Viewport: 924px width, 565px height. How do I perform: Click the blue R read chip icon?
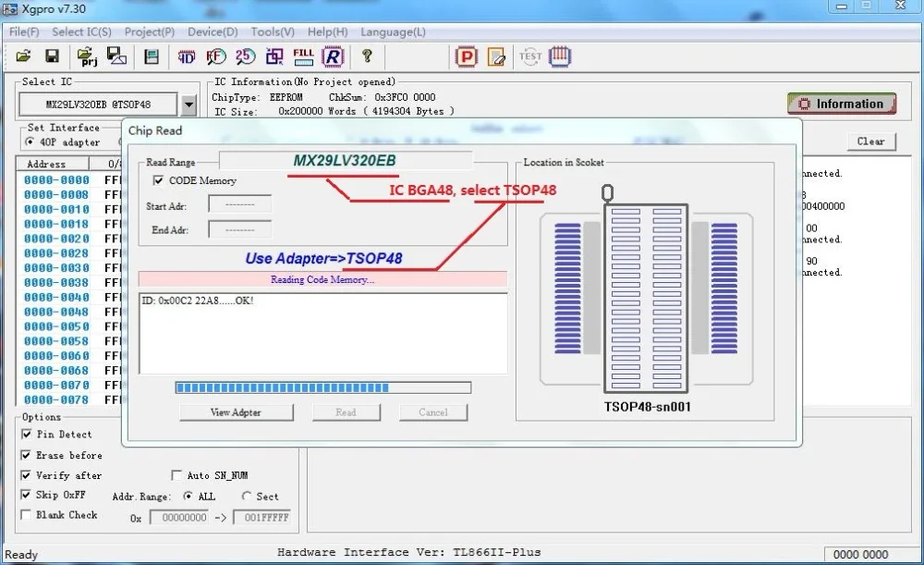pyautogui.click(x=333, y=56)
